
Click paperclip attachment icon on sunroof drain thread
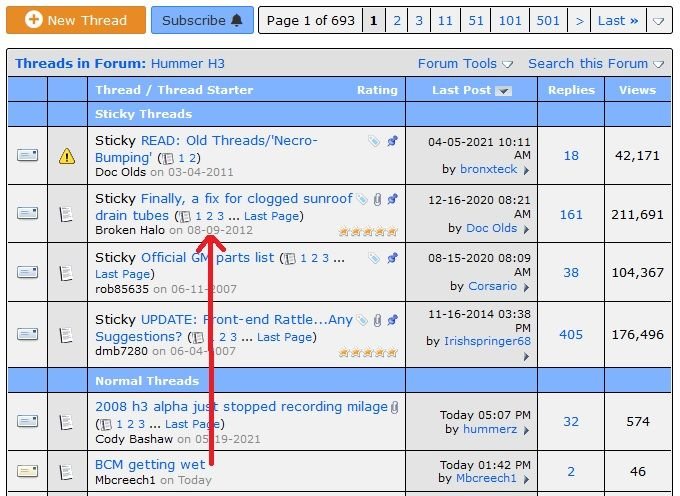coord(377,200)
